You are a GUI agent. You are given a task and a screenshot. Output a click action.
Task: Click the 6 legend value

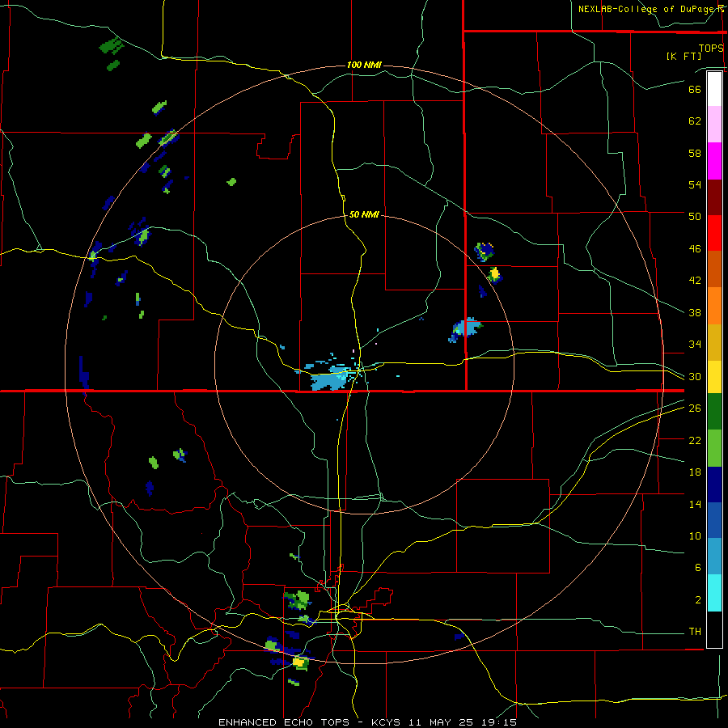[698, 568]
